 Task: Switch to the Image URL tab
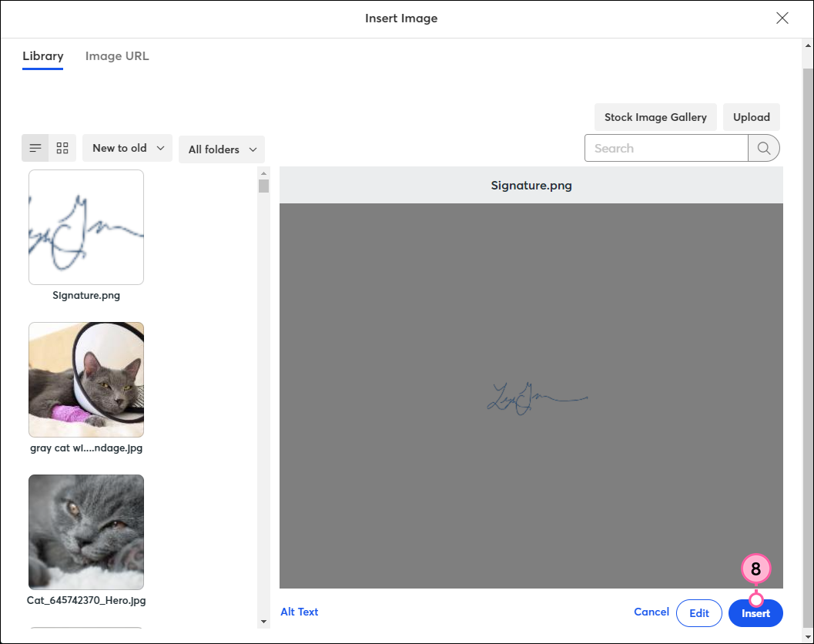point(117,56)
